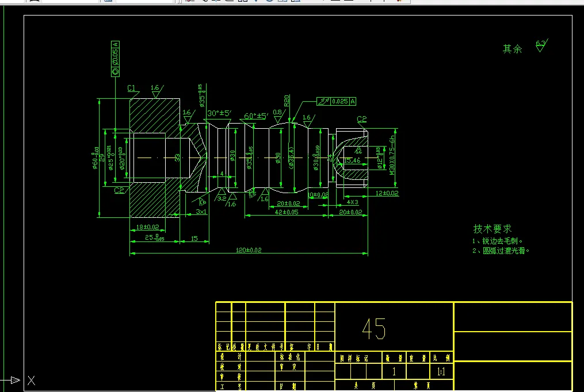Select the 18±0.02 dimension text
584x392 pixels.
pyautogui.click(x=147, y=227)
